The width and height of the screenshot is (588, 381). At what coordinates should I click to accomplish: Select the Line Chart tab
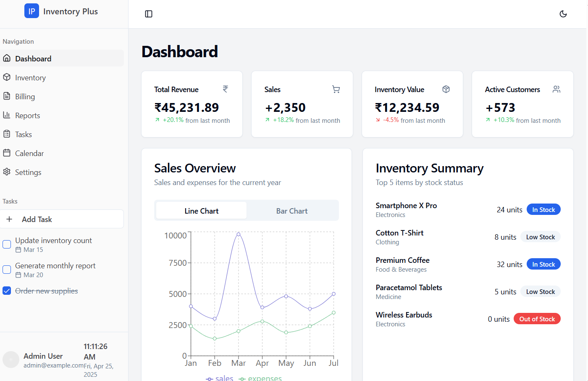pos(202,211)
